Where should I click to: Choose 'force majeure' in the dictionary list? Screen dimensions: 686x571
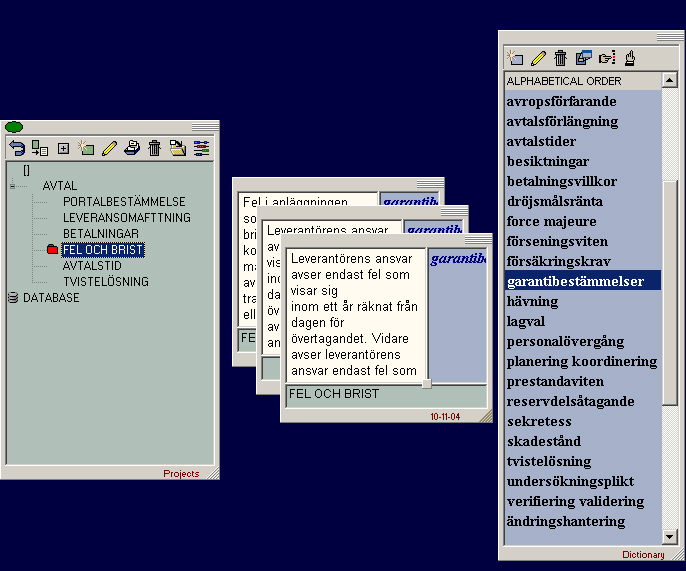(x=552, y=221)
